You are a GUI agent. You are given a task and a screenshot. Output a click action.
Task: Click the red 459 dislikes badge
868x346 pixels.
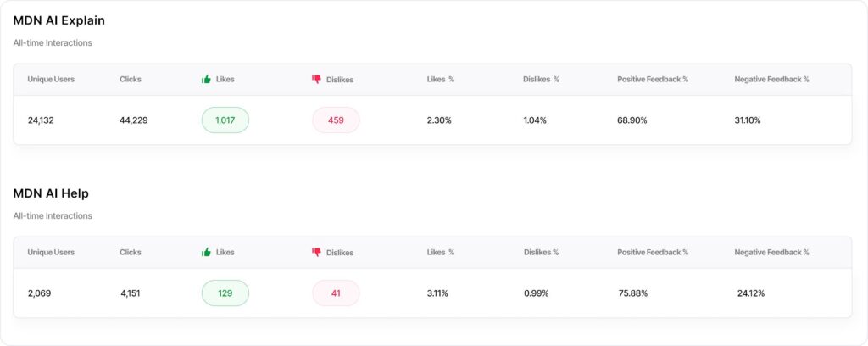(x=336, y=120)
